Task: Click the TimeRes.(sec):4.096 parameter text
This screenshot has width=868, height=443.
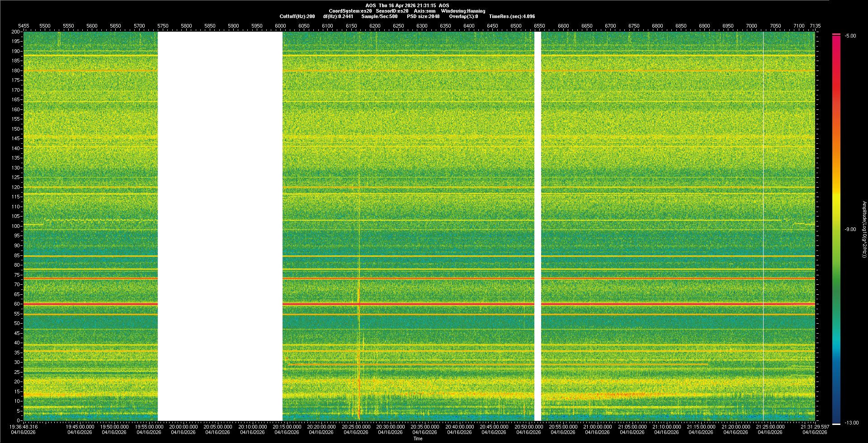Action: point(512,16)
